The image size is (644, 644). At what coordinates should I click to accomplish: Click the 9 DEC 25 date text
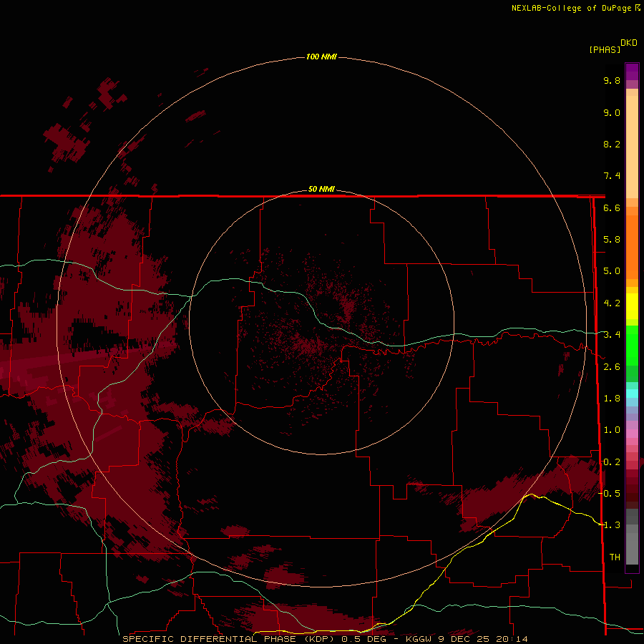point(463,639)
